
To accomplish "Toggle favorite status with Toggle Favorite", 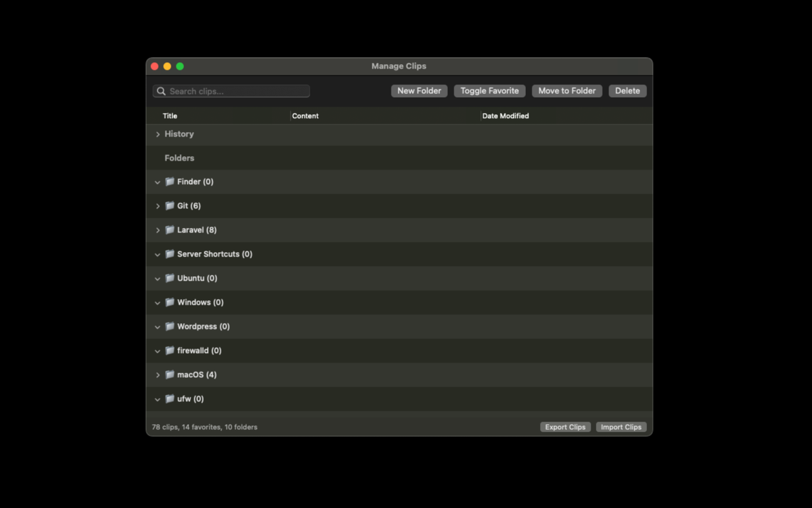I will coord(489,91).
